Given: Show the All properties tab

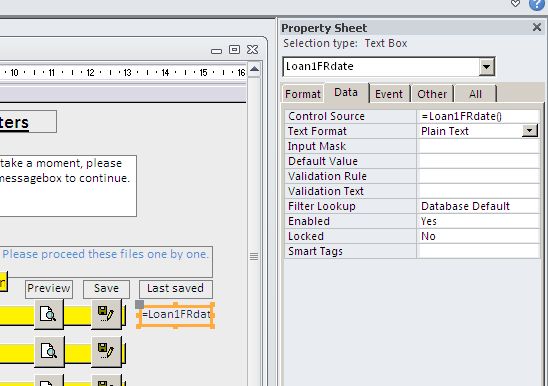Looking at the screenshot, I should coord(475,94).
